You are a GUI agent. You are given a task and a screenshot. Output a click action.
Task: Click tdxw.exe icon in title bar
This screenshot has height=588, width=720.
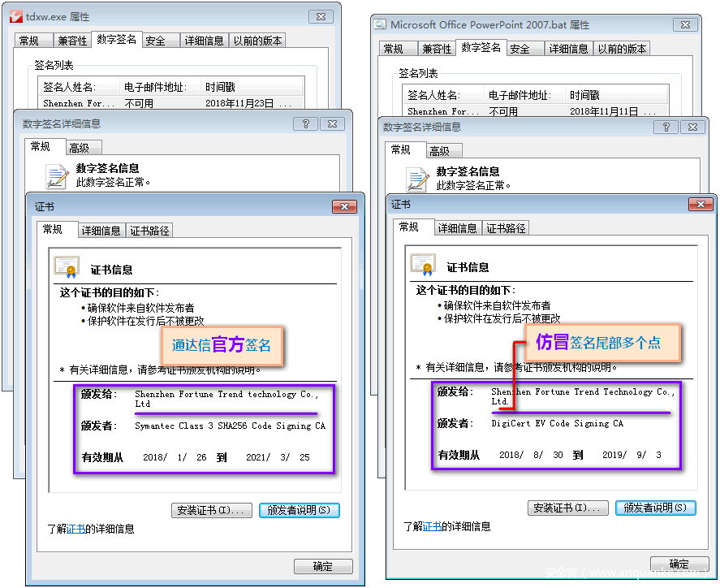coord(16,16)
